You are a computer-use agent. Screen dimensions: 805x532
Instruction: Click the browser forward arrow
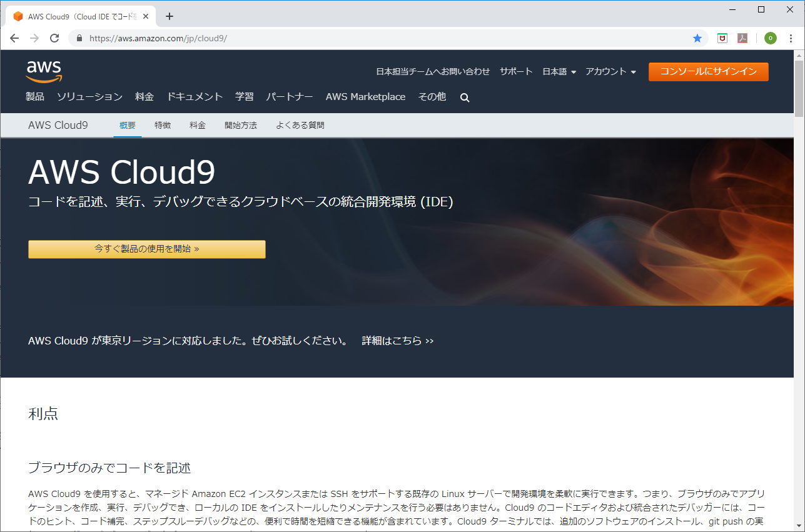coord(34,38)
